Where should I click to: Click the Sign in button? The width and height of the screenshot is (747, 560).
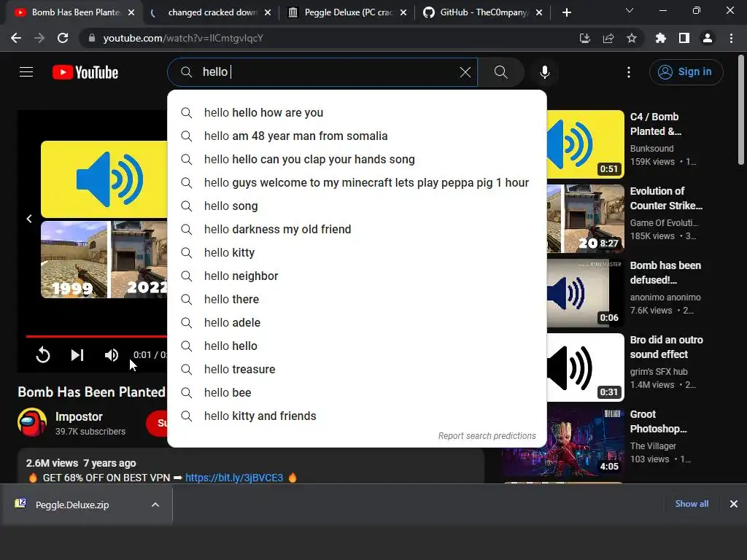coord(686,72)
